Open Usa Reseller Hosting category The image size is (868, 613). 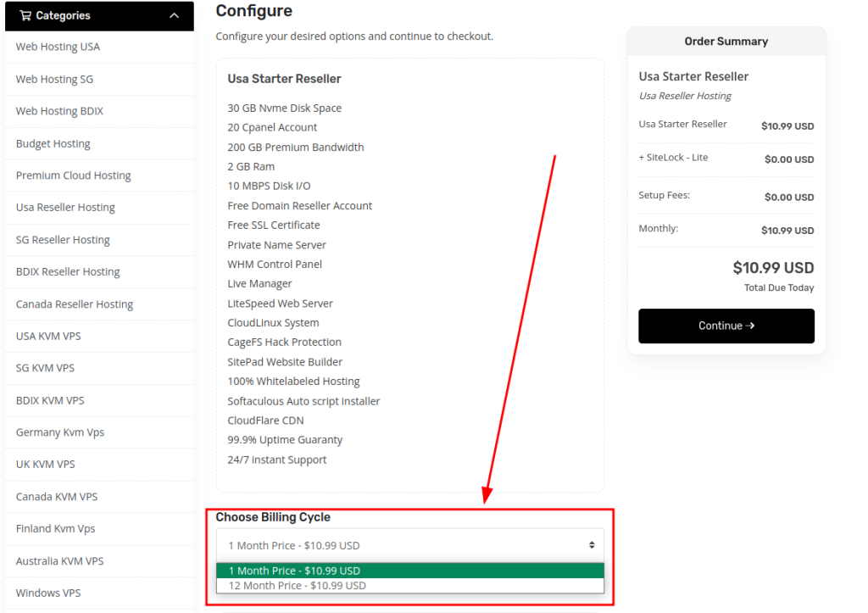click(x=65, y=208)
